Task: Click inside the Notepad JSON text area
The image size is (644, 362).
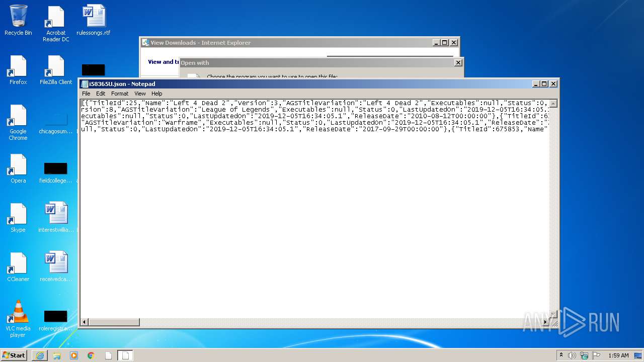Action: pos(315,209)
